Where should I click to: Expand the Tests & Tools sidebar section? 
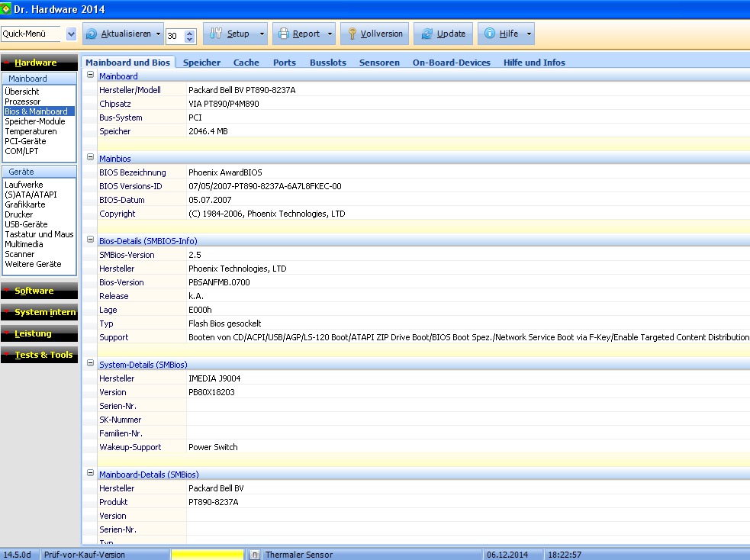click(x=39, y=355)
